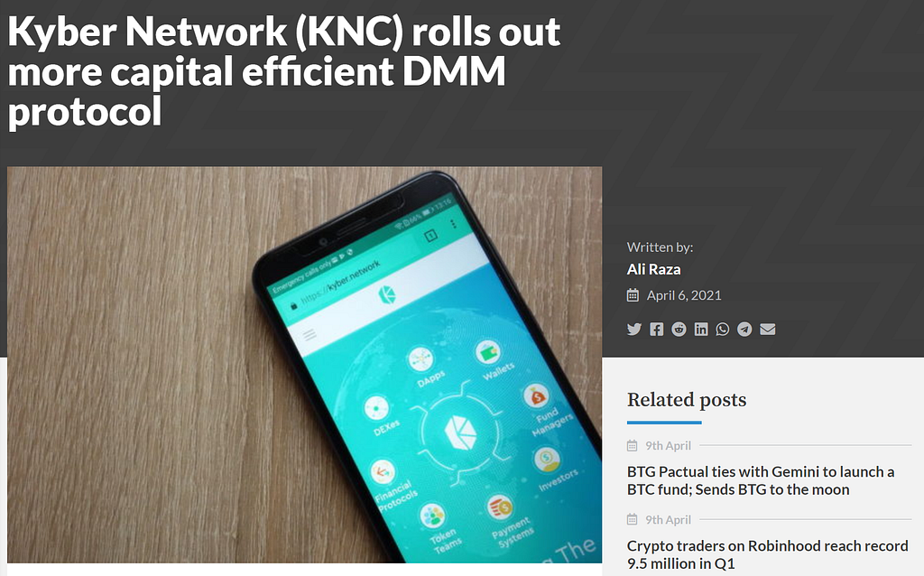This screenshot has width=924, height=576.
Task: Click the 'Written by:' label
Action: (x=660, y=247)
